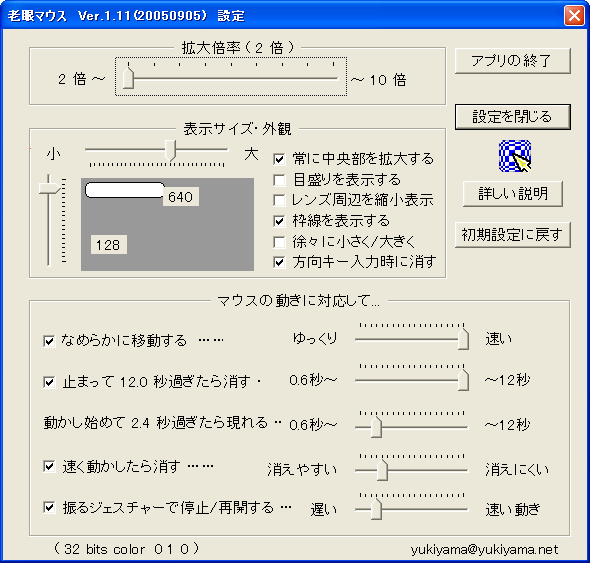Image resolution: width=590 pixels, height=563 pixels.
Task: Click the 動かし始めて delay slider thumb
Action: (376, 427)
